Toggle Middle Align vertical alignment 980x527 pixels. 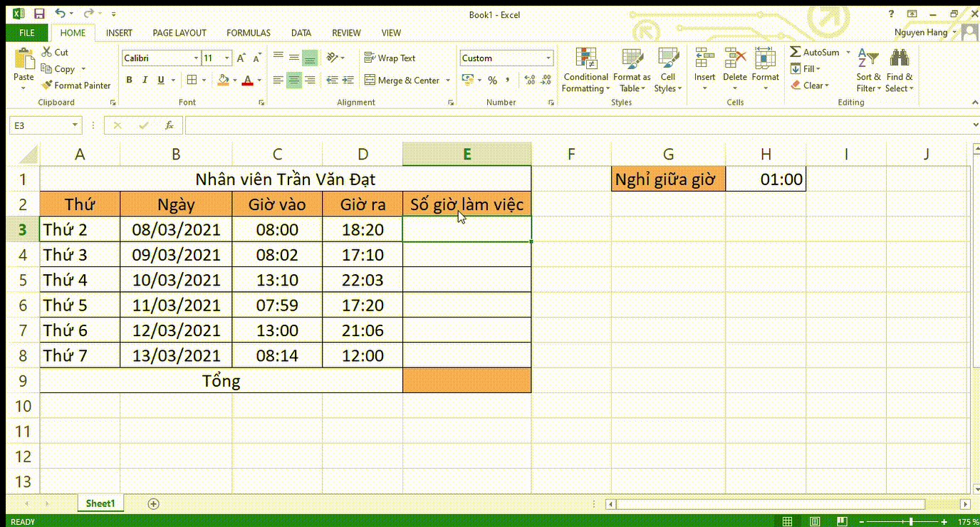click(293, 58)
